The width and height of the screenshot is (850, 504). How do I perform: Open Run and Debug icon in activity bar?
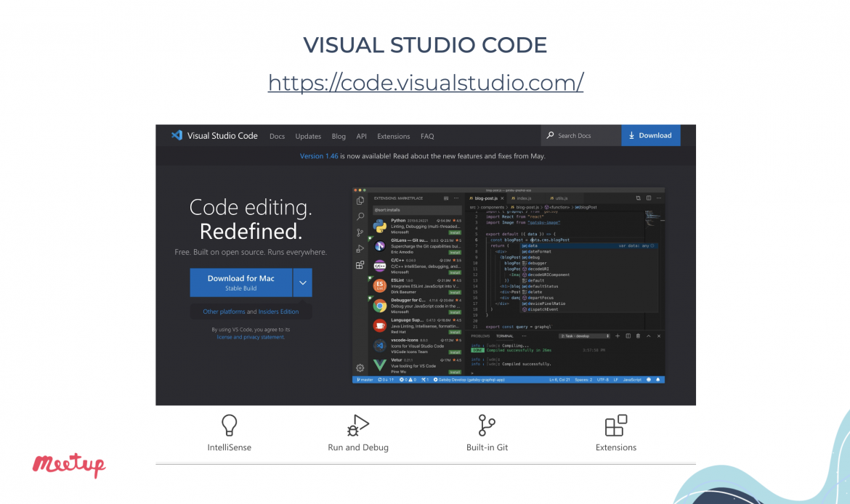coord(360,249)
